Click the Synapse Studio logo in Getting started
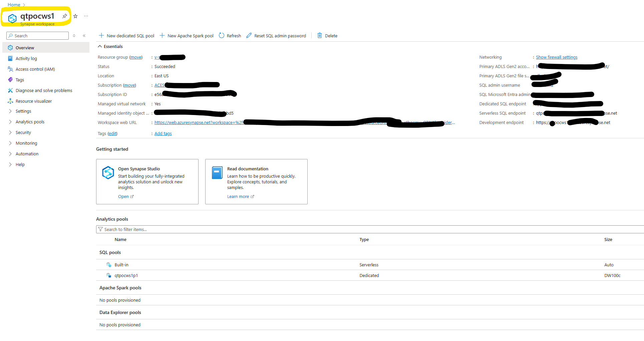 tap(107, 173)
